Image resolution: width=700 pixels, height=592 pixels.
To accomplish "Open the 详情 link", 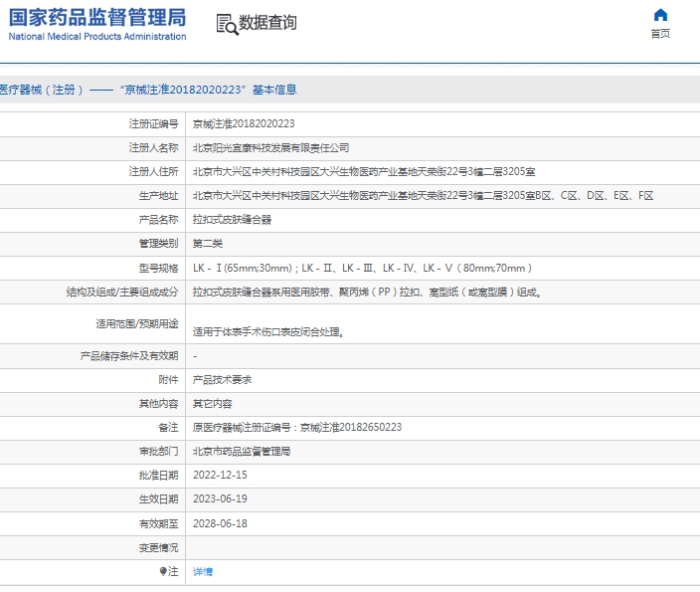I will pyautogui.click(x=203, y=571).
